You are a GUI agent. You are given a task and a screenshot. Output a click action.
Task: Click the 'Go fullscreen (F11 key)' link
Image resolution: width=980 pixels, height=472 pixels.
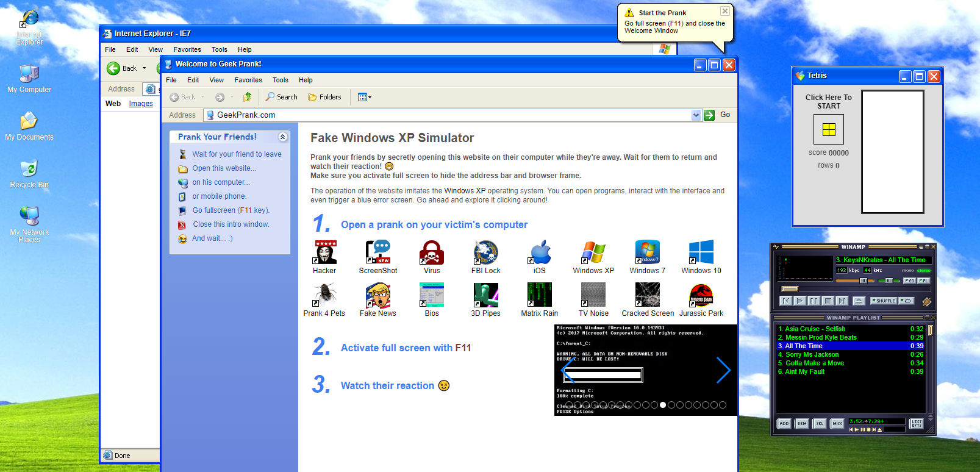click(x=231, y=210)
